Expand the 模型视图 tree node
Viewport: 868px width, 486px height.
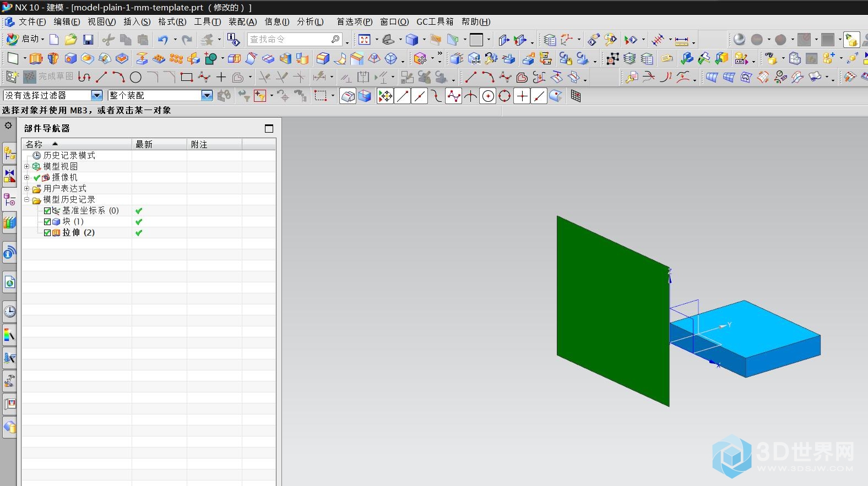[x=26, y=166]
